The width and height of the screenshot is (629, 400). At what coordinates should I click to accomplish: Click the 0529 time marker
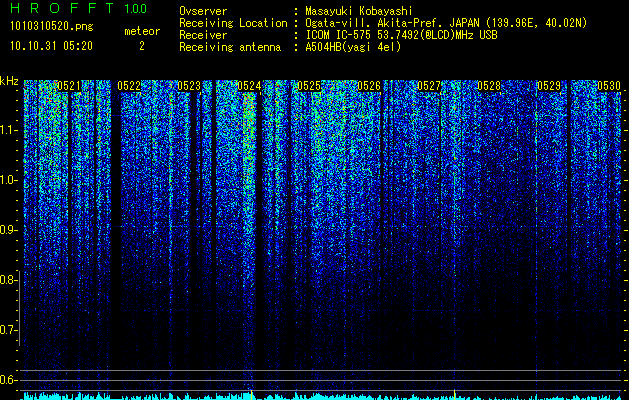(549, 86)
